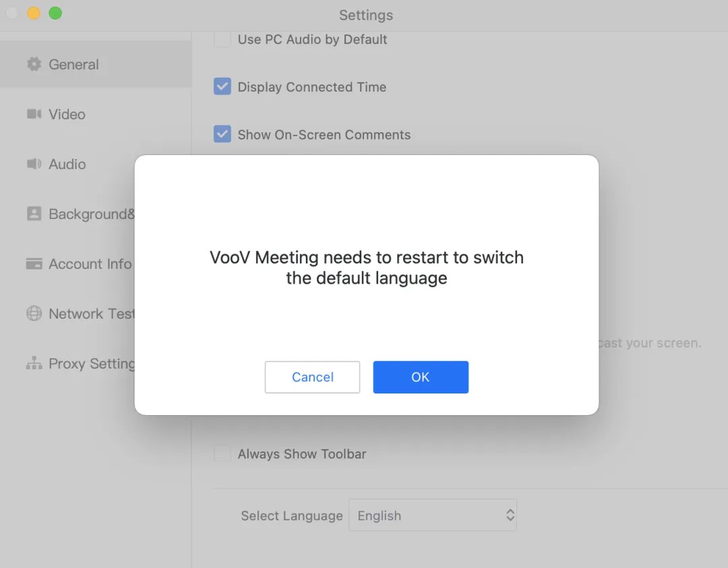Click the green full-screen window button
The height and width of the screenshot is (568, 728).
[55, 13]
